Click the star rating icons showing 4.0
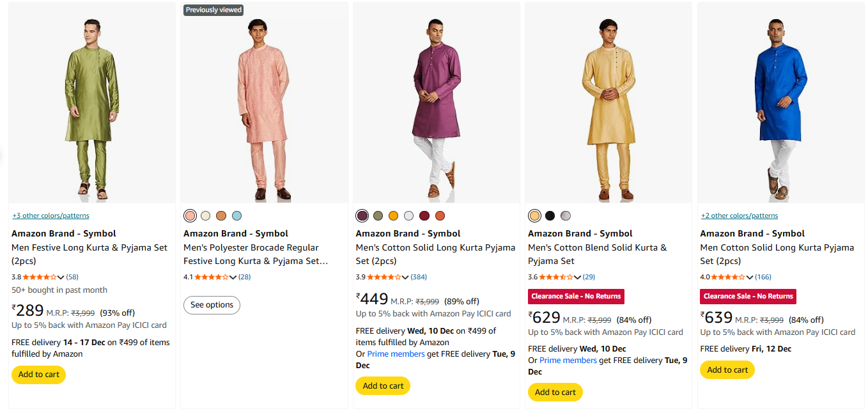 tap(728, 277)
